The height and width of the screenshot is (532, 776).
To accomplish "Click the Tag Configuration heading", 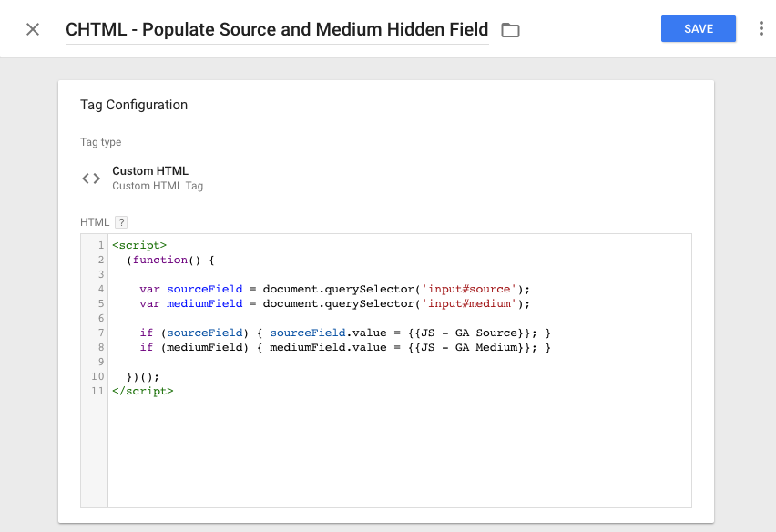I will point(134,105).
